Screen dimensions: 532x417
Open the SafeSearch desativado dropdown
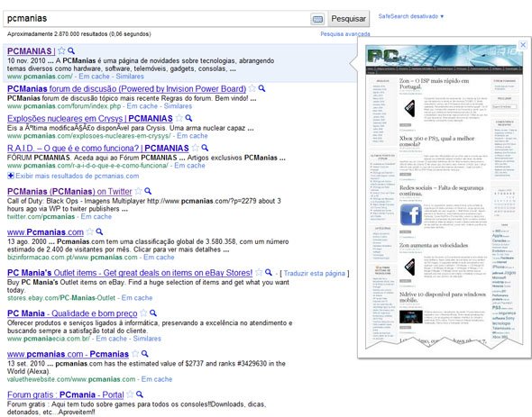[411, 16]
